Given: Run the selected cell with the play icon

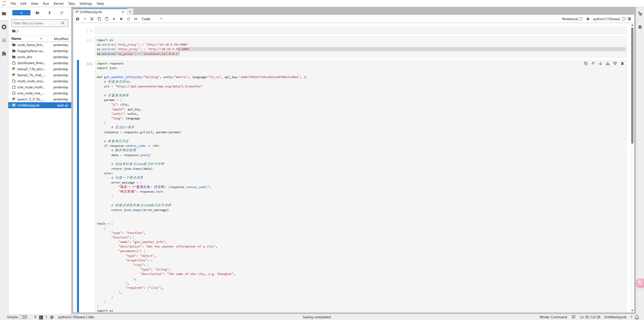Looking at the screenshot, I should 114,19.
